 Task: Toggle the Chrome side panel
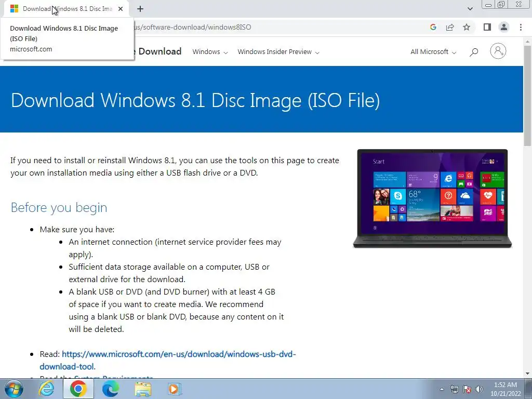487,27
